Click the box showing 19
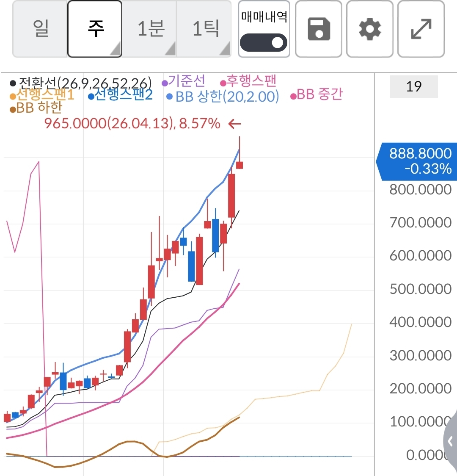 click(413, 87)
